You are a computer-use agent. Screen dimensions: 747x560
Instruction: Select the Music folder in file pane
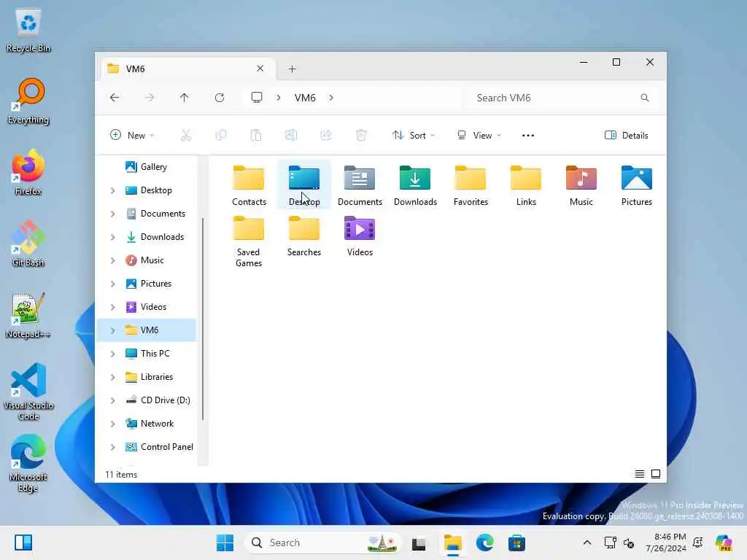(581, 185)
